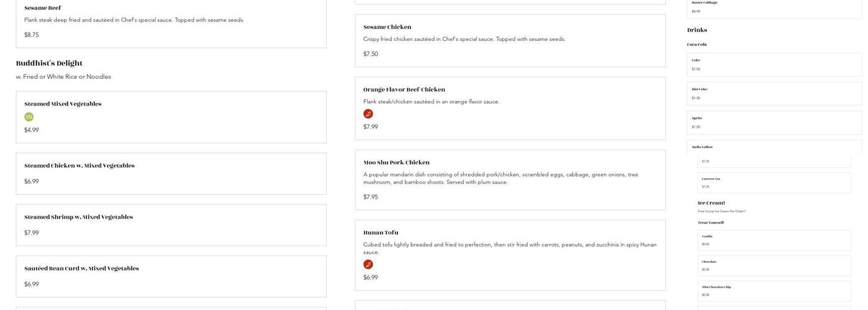Click the spicy icon under Hunan Tofu
Image resolution: width=868 pixels, height=310 pixels.
pos(368,265)
